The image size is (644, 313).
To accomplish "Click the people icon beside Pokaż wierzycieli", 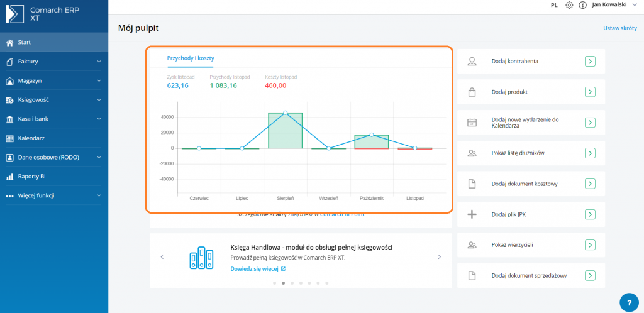I will click(472, 245).
